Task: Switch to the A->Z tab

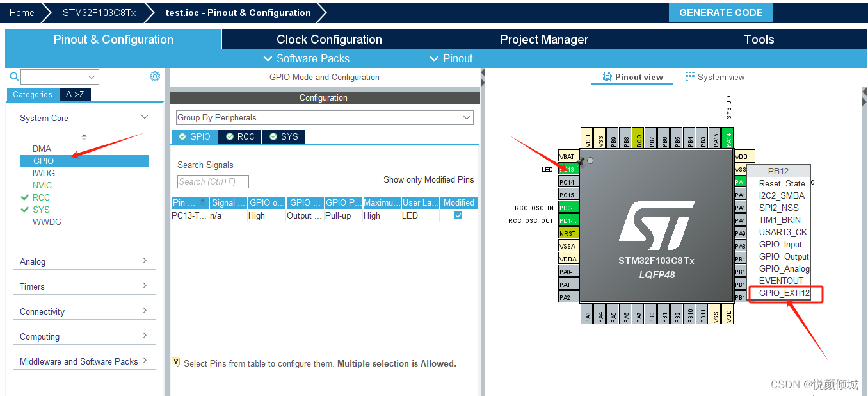Action: pyautogui.click(x=75, y=94)
